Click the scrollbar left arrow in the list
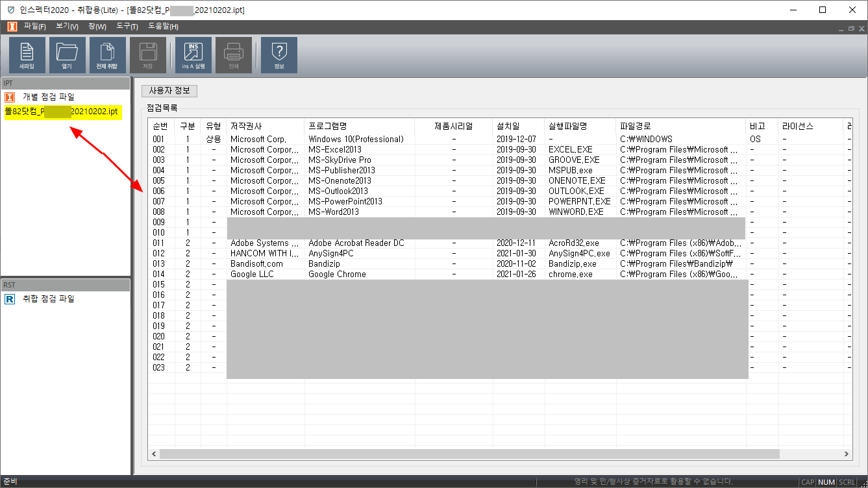The width and height of the screenshot is (868, 488). (154, 454)
